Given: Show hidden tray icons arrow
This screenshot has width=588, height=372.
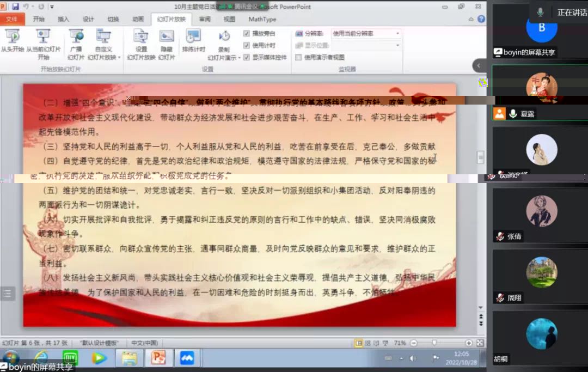Looking at the screenshot, I should (x=401, y=358).
